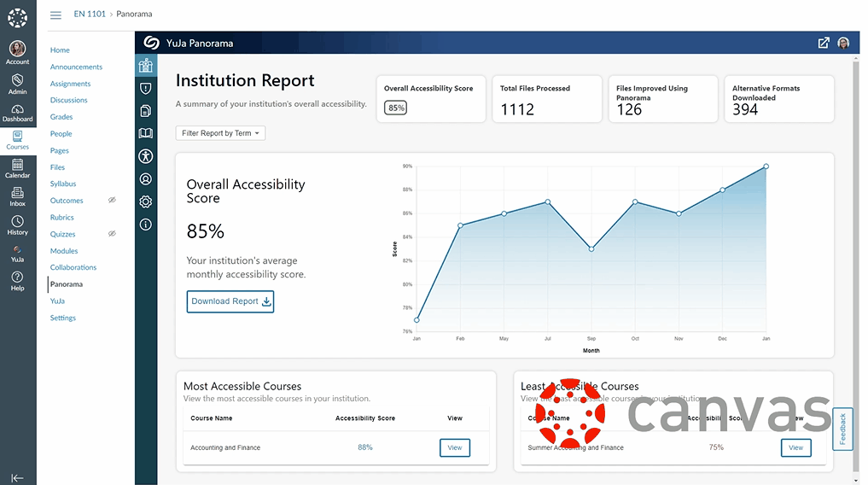Open Courses in global navigation
The height and width of the screenshot is (485, 868).
(18, 140)
